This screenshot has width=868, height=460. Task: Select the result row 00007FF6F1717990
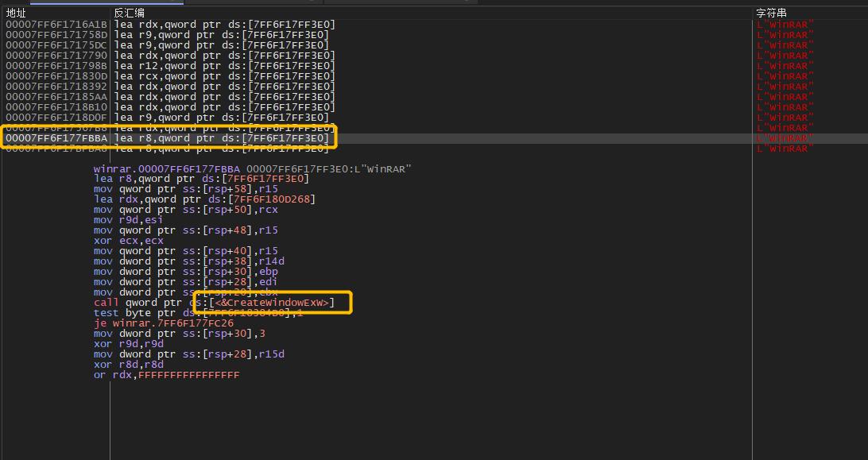pos(56,55)
